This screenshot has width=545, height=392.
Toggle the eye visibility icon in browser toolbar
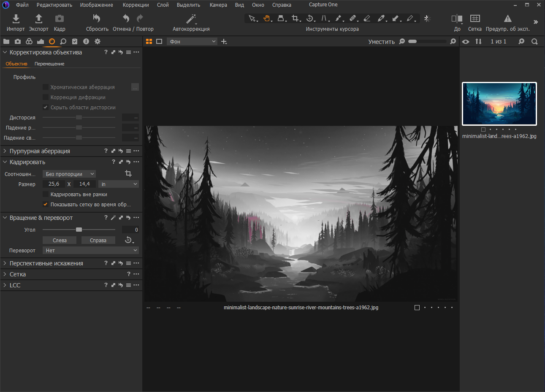coord(466,41)
